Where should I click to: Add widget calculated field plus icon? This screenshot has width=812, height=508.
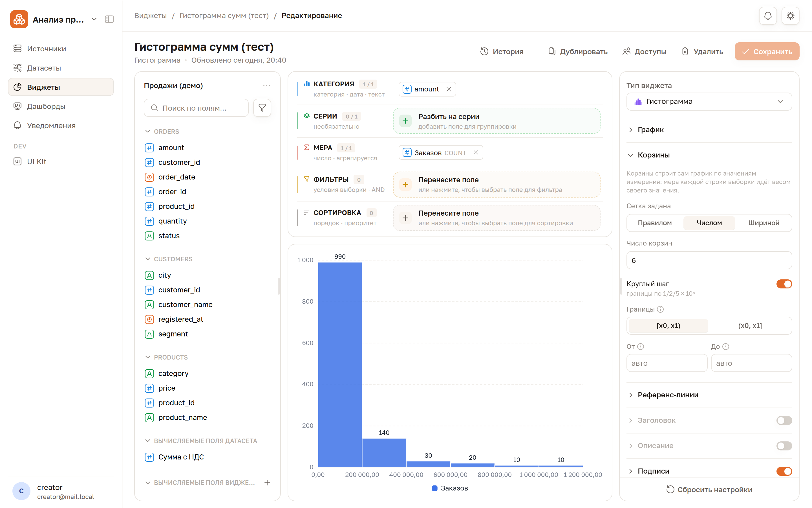pyautogui.click(x=267, y=483)
